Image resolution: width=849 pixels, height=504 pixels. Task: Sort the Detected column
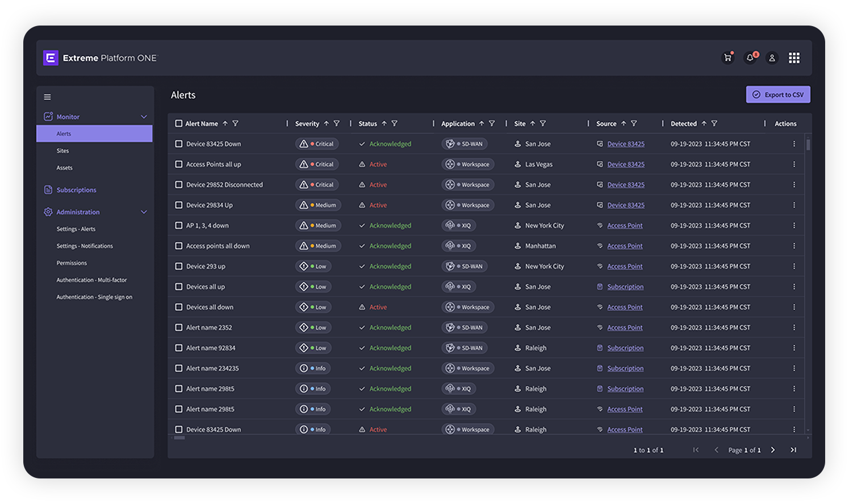704,124
